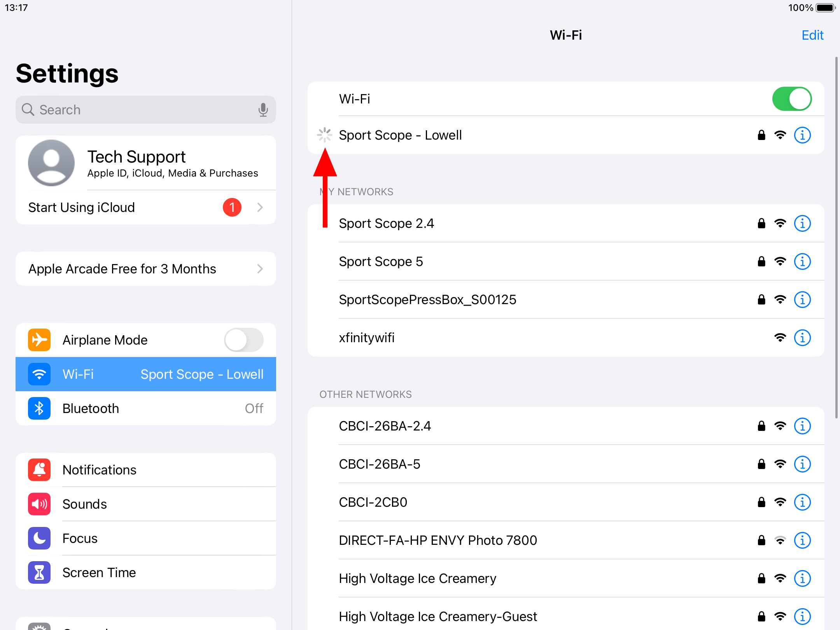The width and height of the screenshot is (840, 630).
Task: Tap Wi-Fi signal icon for DIRECT-FA-HP ENVY
Action: pos(780,541)
